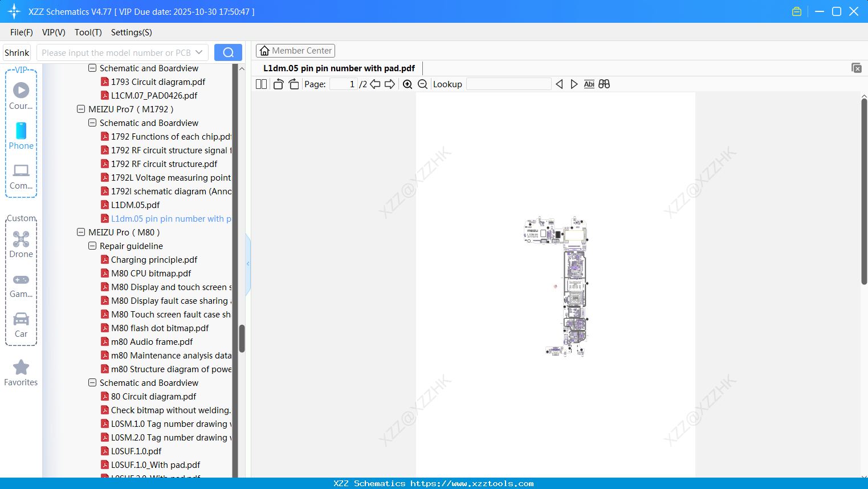Click the Shrink button
Viewport: 868px width, 489px height.
tap(17, 52)
